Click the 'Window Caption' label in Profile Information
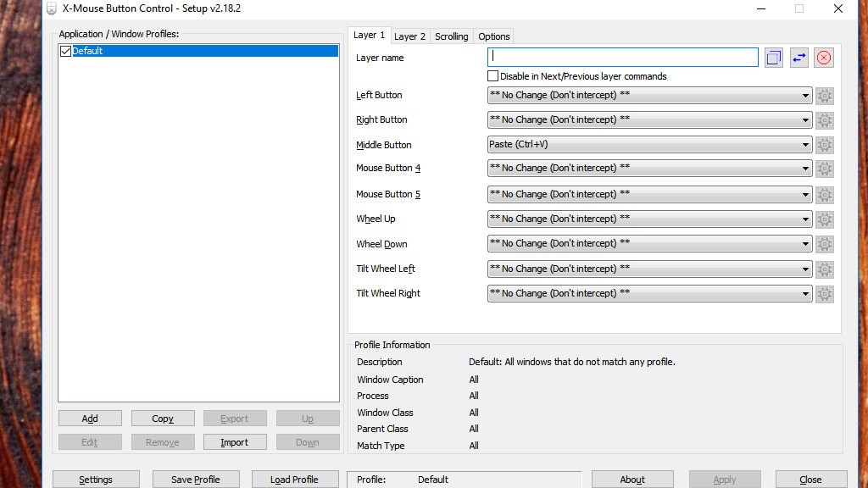This screenshot has width=868, height=488. tap(390, 380)
